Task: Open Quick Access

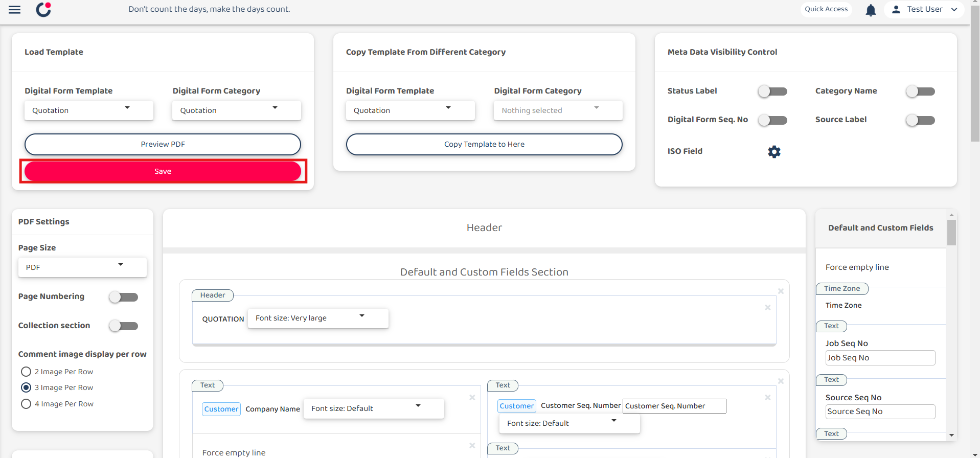Action: [x=826, y=9]
